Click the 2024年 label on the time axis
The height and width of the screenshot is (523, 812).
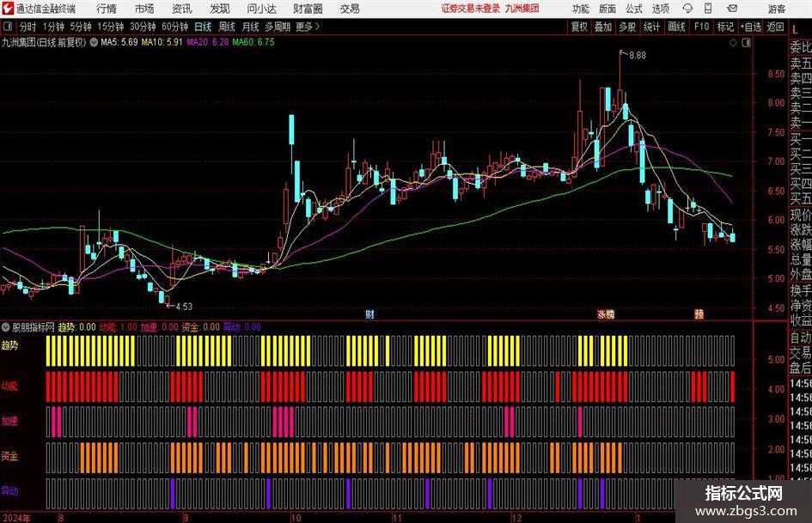(x=16, y=518)
